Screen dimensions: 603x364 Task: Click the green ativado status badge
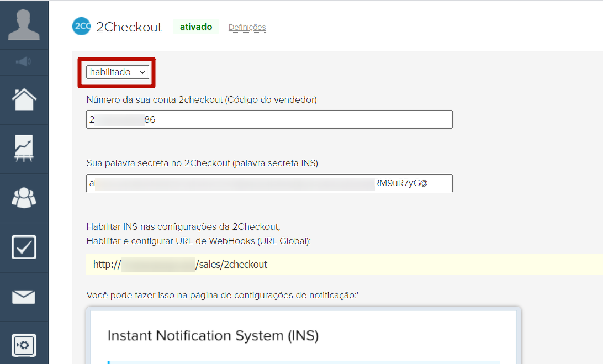click(x=196, y=27)
